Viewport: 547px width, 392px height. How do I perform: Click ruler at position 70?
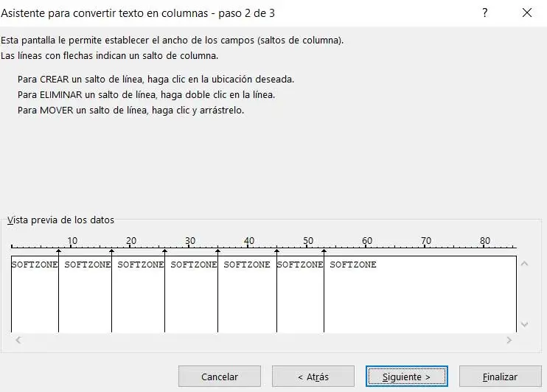425,245
